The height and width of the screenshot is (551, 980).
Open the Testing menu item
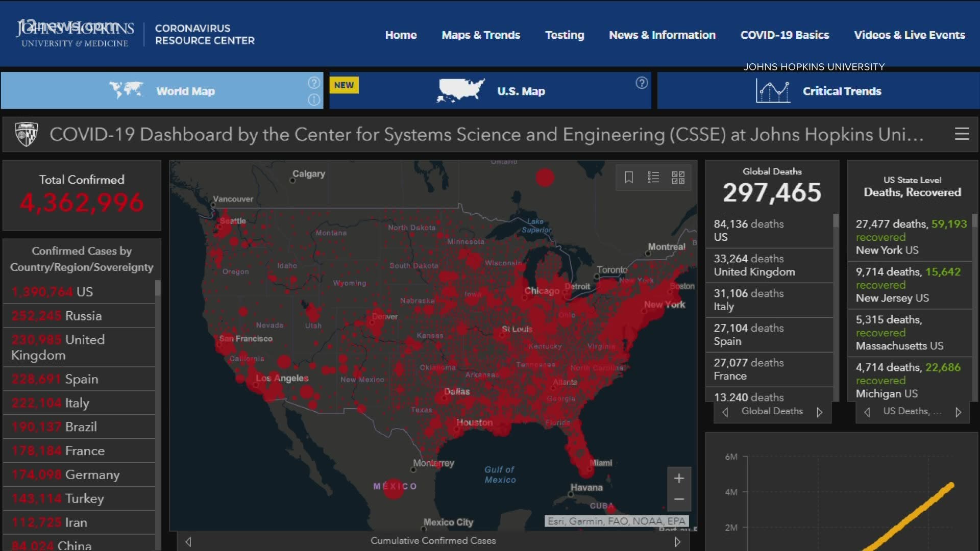[565, 35]
